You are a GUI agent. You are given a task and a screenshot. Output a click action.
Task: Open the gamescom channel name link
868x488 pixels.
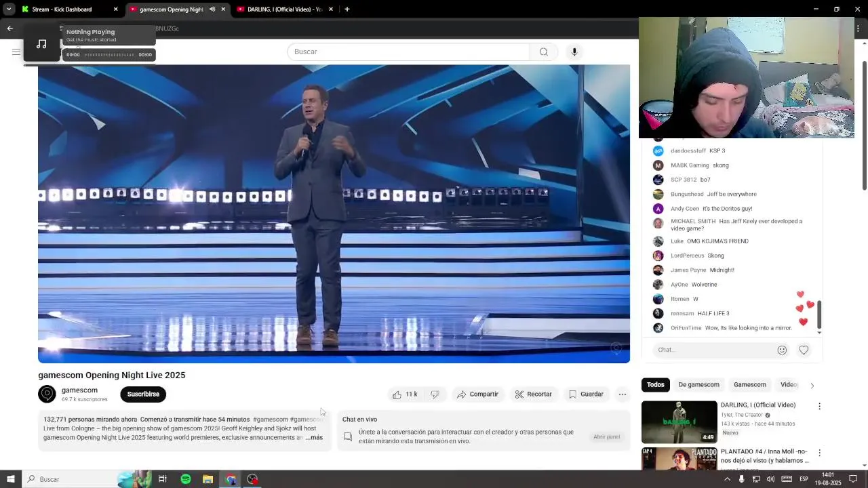[79, 390]
